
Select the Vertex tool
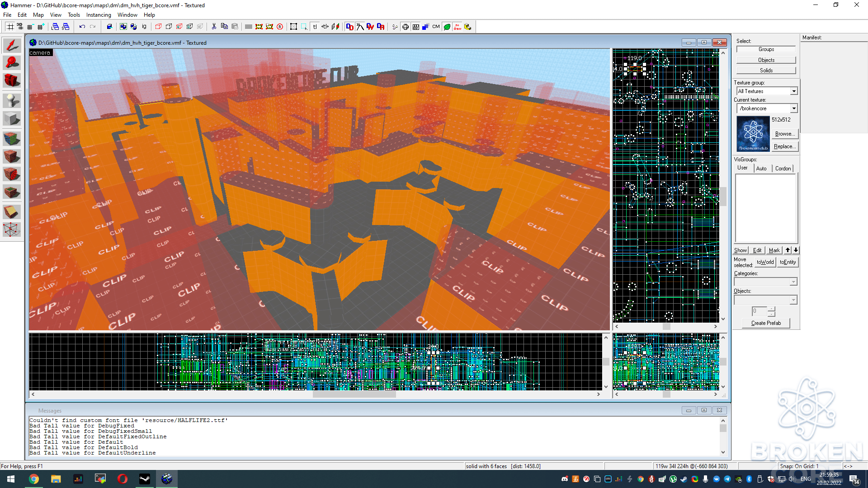(x=12, y=230)
